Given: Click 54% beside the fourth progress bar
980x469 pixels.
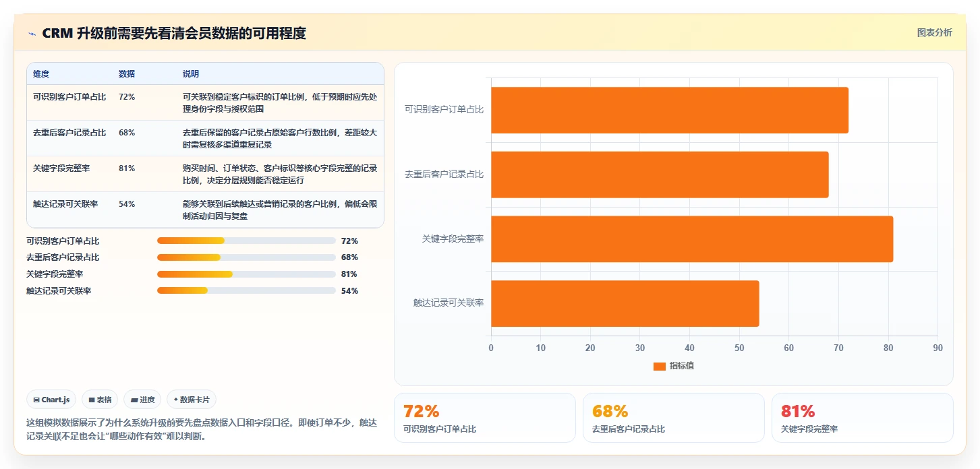Looking at the screenshot, I should (x=349, y=291).
